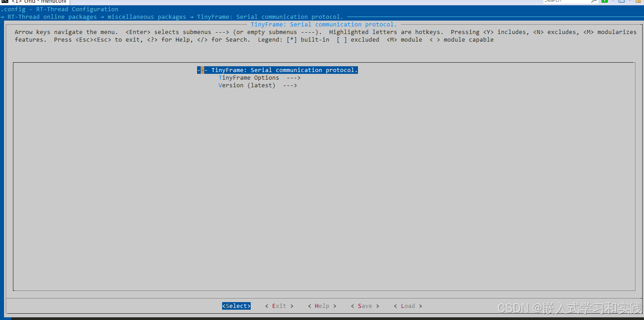Image resolution: width=644 pixels, height=320 pixels.
Task: Click the green new console icon
Action: [x=604, y=2]
